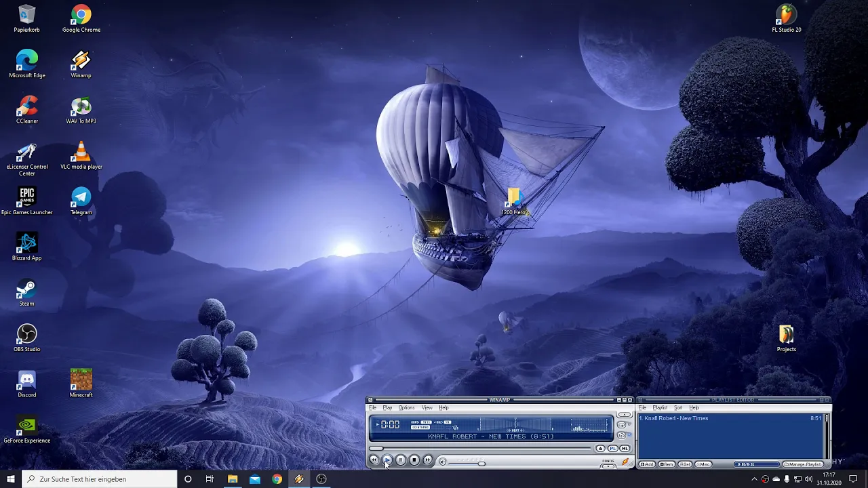Image resolution: width=868 pixels, height=488 pixels.
Task: Select Google Chrome desktop icon
Action: click(x=81, y=19)
